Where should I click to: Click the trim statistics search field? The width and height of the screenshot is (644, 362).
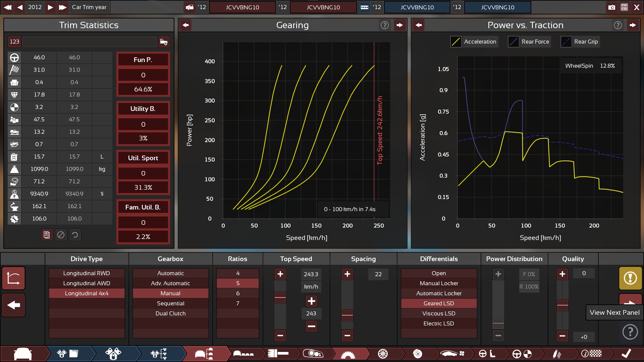[x=90, y=42]
